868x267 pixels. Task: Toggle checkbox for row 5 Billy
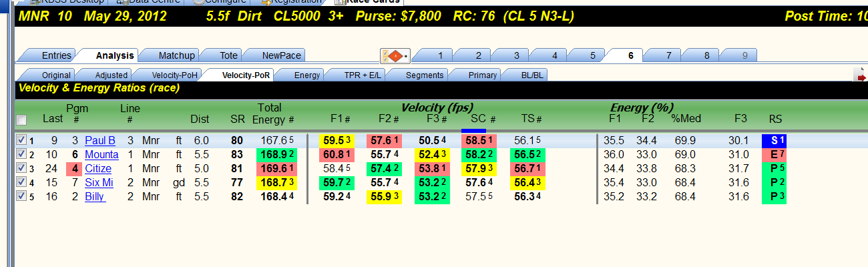tap(21, 197)
